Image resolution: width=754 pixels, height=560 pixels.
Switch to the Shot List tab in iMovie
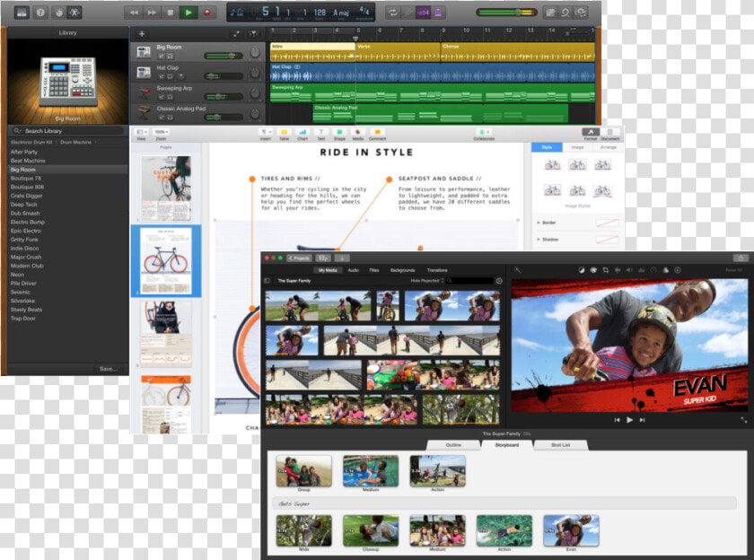[x=561, y=445]
